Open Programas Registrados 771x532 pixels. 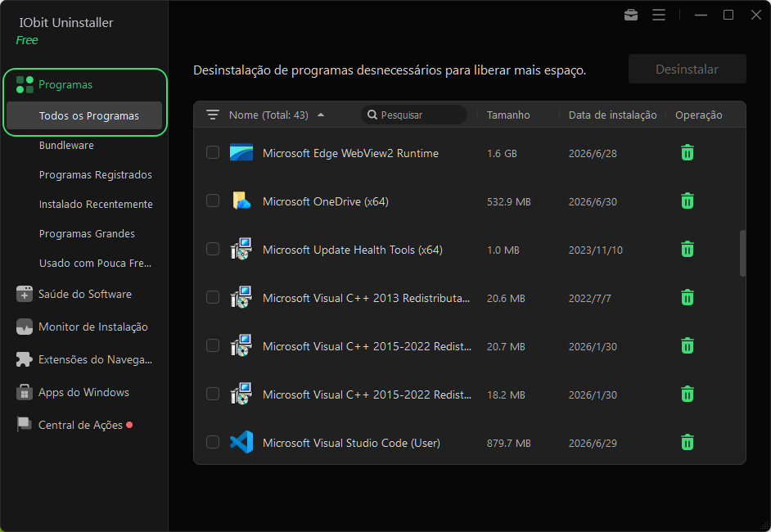click(x=96, y=175)
